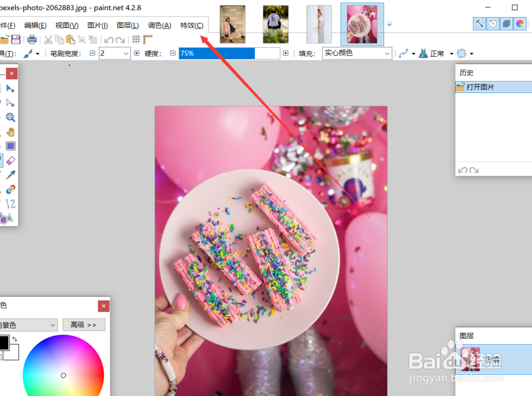Select the Eraser tool

point(11,160)
